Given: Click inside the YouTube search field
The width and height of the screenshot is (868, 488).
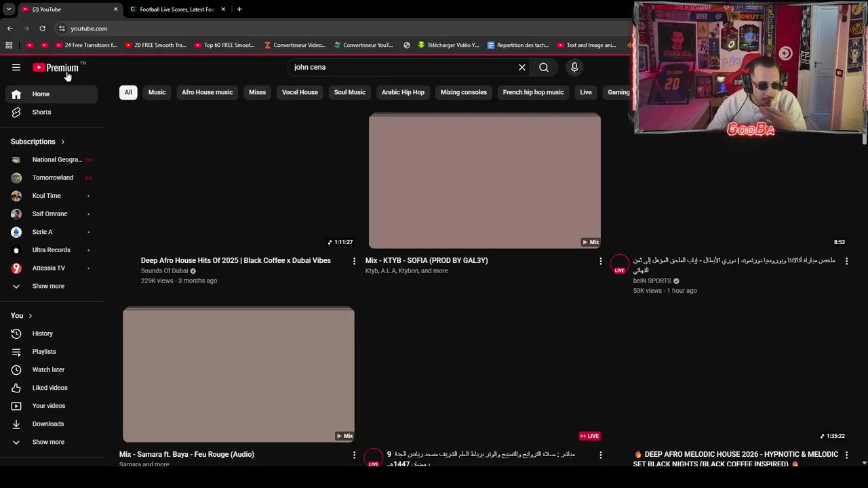Looking at the screenshot, I should click(x=401, y=67).
